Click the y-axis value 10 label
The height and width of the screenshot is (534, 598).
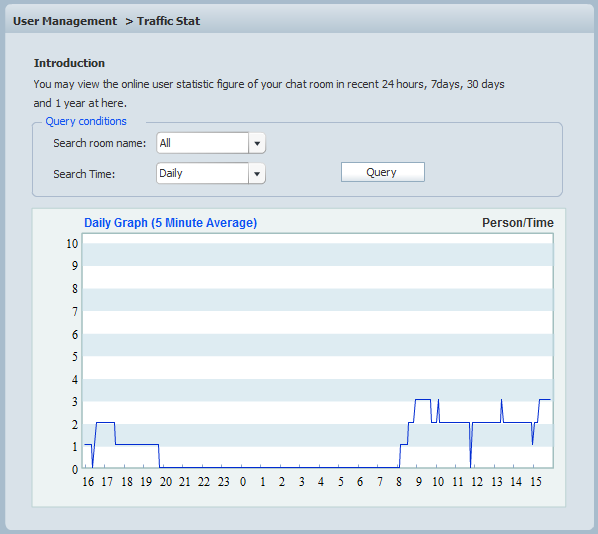[x=72, y=244]
